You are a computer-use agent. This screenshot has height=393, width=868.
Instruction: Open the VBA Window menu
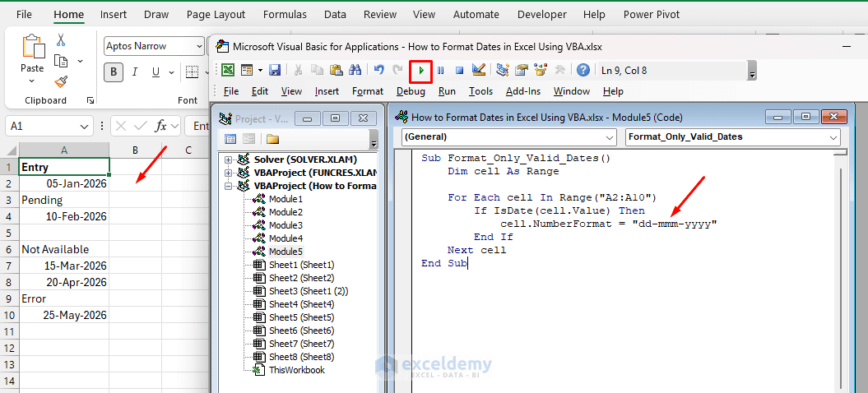pyautogui.click(x=572, y=91)
